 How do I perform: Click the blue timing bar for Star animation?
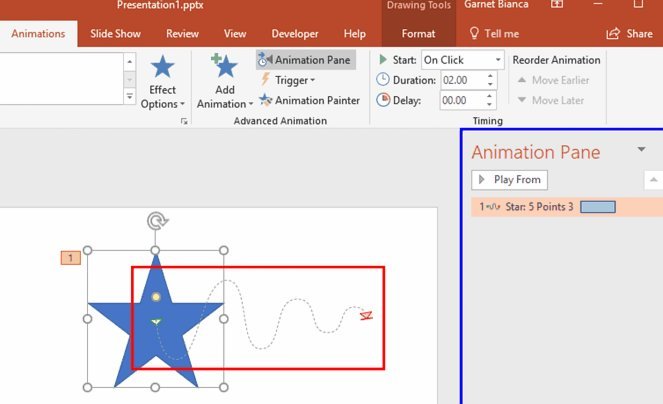(x=598, y=207)
